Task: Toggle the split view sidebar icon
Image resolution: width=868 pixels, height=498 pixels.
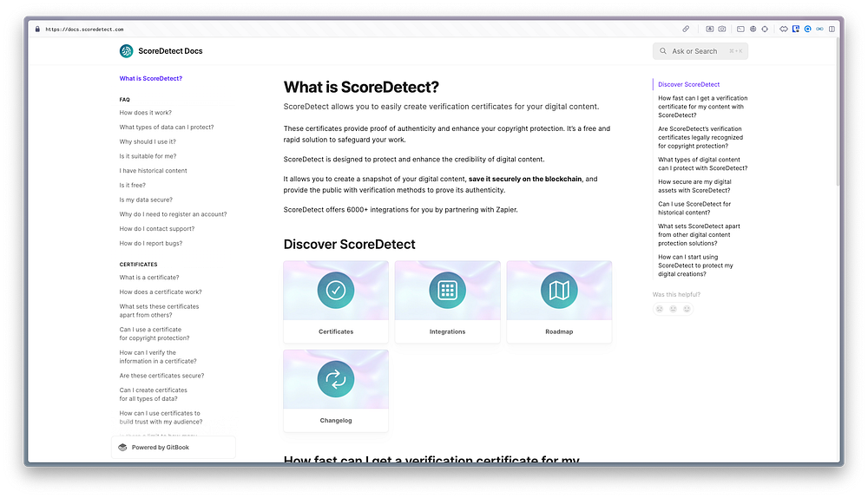Action: tap(832, 29)
